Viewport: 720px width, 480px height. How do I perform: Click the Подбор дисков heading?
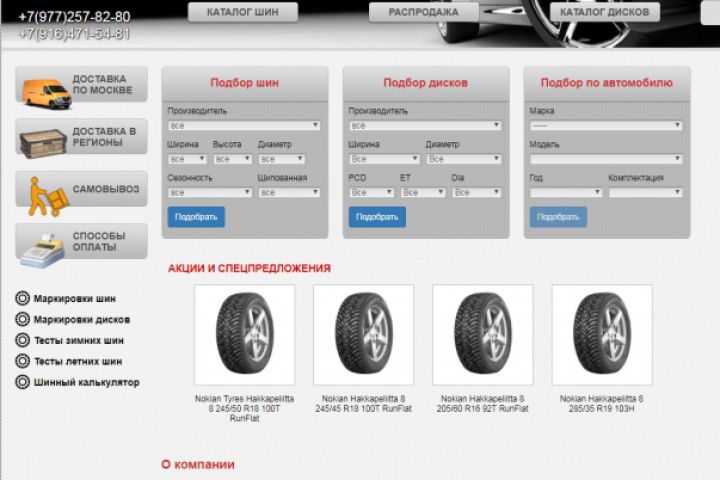[x=426, y=83]
